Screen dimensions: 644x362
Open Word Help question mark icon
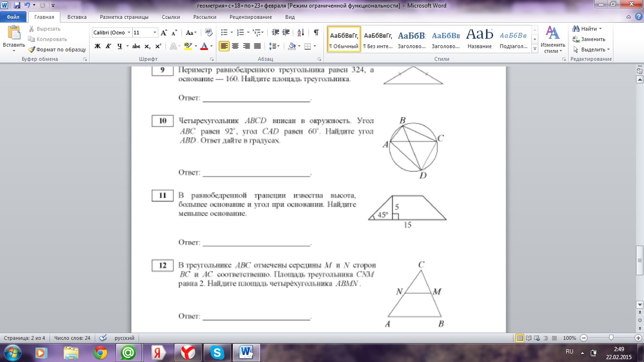[x=639, y=17]
